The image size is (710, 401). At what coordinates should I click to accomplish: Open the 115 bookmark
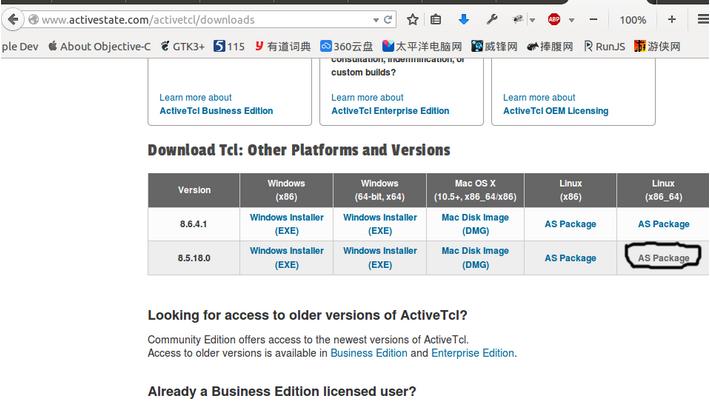(x=229, y=46)
